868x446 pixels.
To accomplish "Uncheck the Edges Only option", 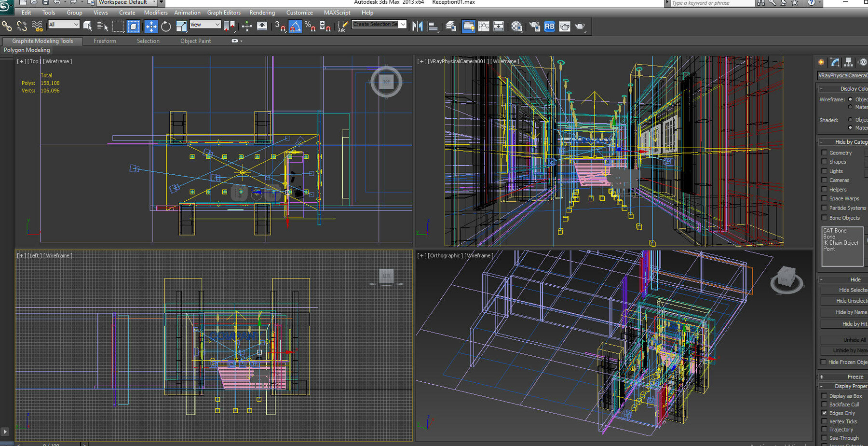I will tap(824, 413).
